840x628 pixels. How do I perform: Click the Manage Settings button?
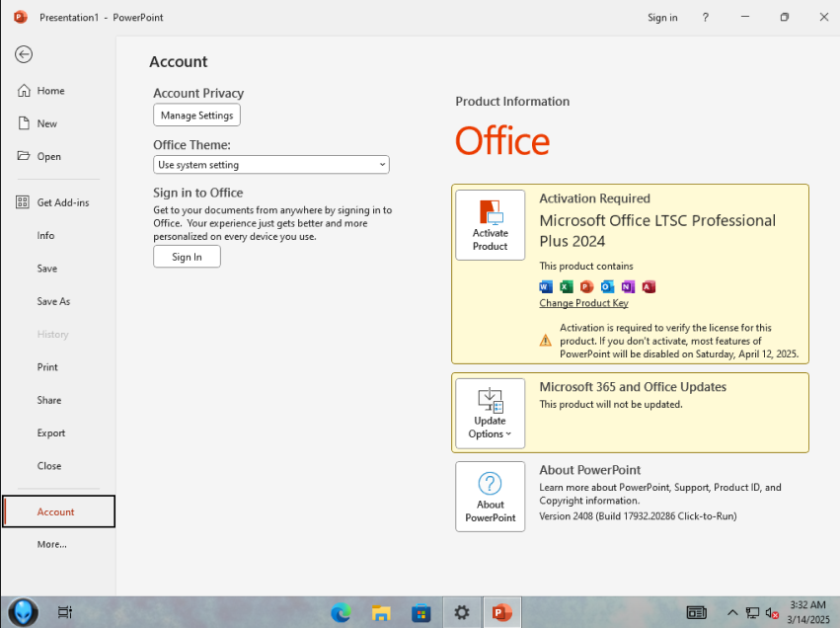[x=196, y=116]
